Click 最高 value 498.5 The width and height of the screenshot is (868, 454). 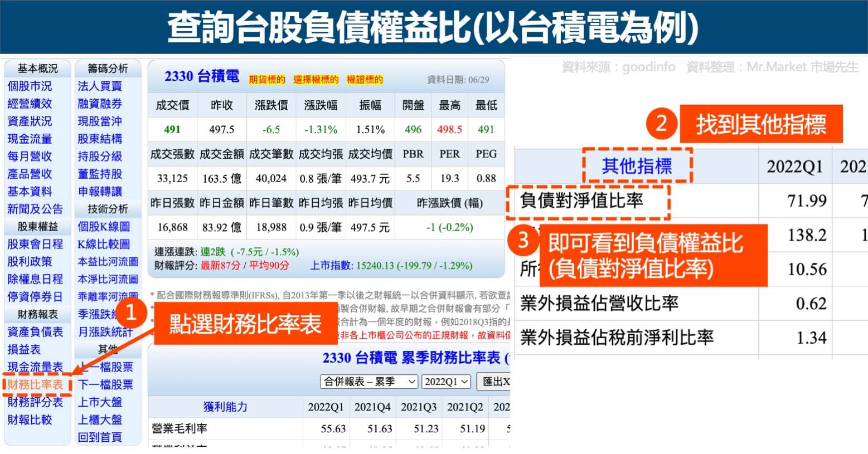(x=449, y=129)
